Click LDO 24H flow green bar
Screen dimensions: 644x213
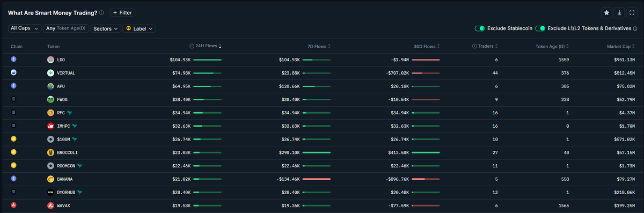click(x=207, y=60)
